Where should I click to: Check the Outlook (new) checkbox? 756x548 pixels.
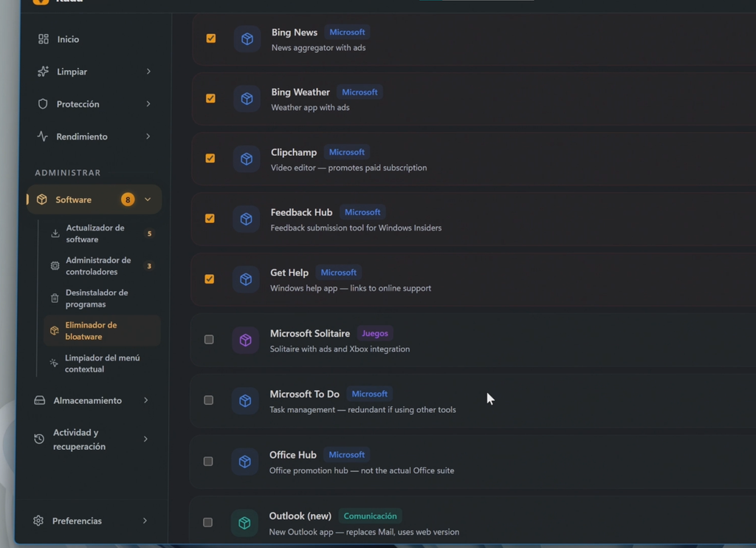pyautogui.click(x=207, y=522)
